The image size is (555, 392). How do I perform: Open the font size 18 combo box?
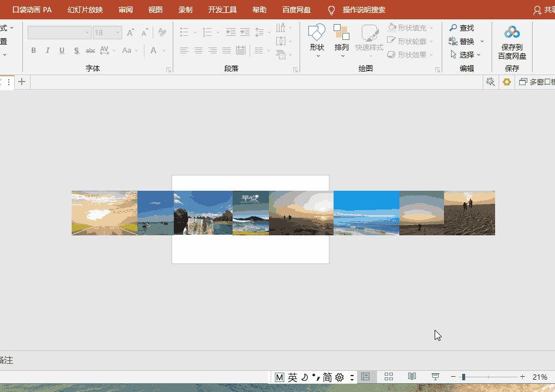(x=107, y=32)
